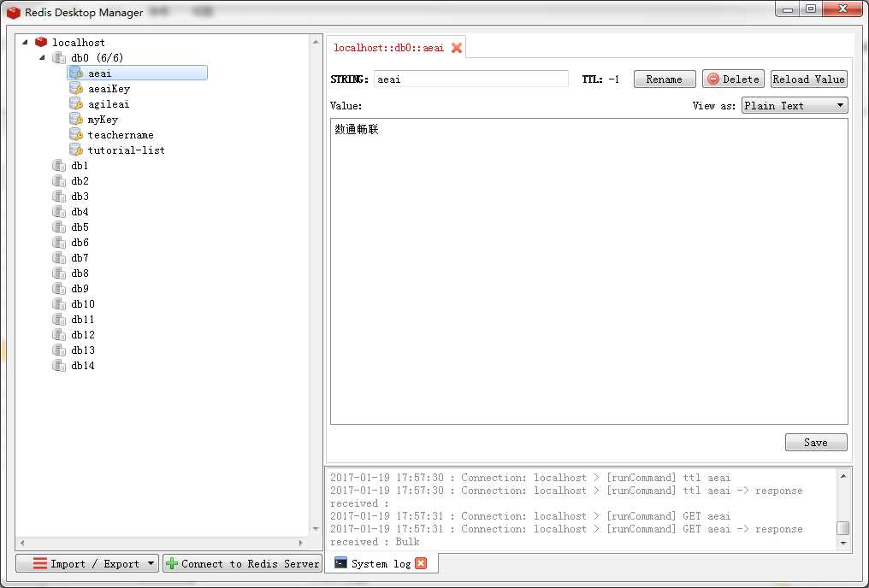Image resolution: width=869 pixels, height=588 pixels.
Task: Click the key name field containing aeai
Action: pyautogui.click(x=471, y=79)
